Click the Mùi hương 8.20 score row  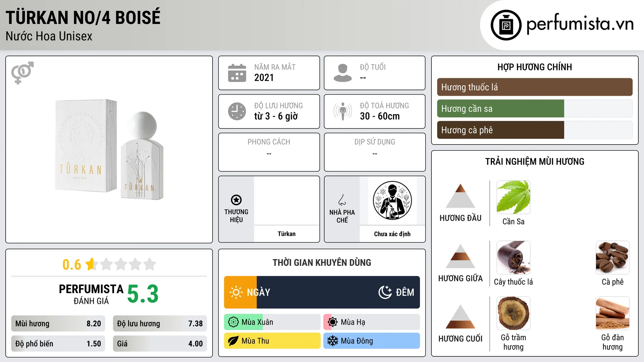[x=58, y=324]
